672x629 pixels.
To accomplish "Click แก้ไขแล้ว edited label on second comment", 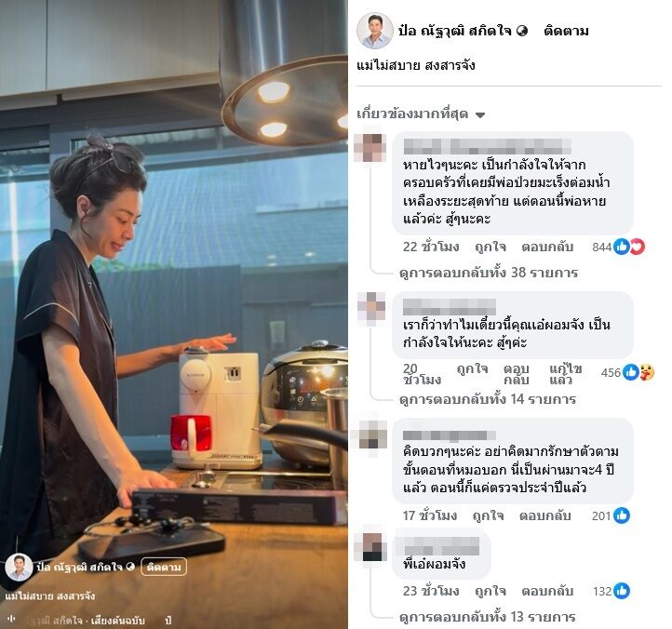I will pos(566,374).
